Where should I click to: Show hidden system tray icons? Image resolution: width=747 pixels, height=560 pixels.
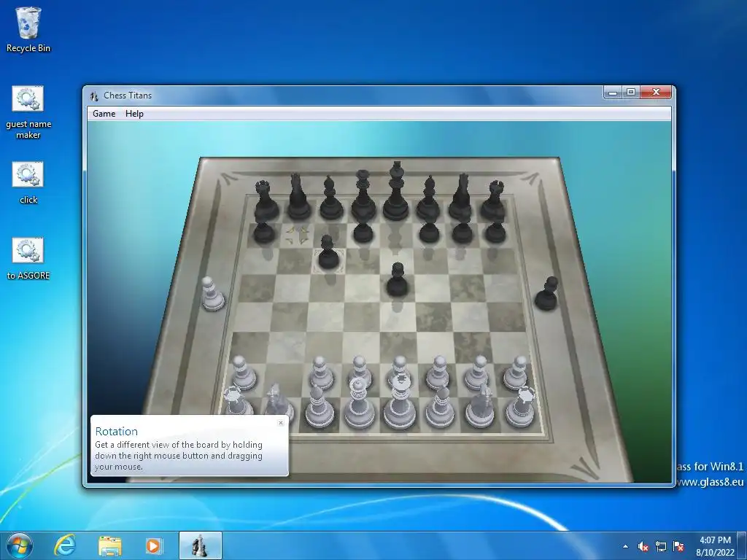click(x=625, y=546)
